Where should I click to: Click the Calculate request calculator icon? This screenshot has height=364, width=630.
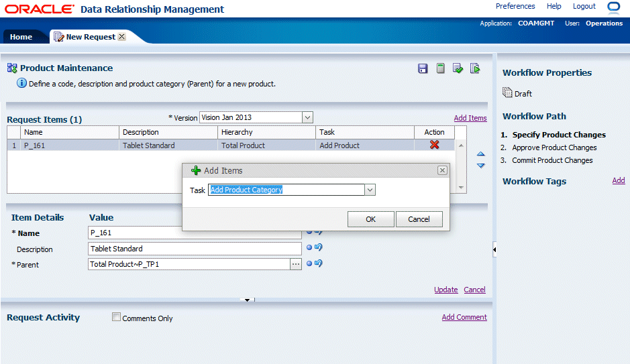[441, 68]
